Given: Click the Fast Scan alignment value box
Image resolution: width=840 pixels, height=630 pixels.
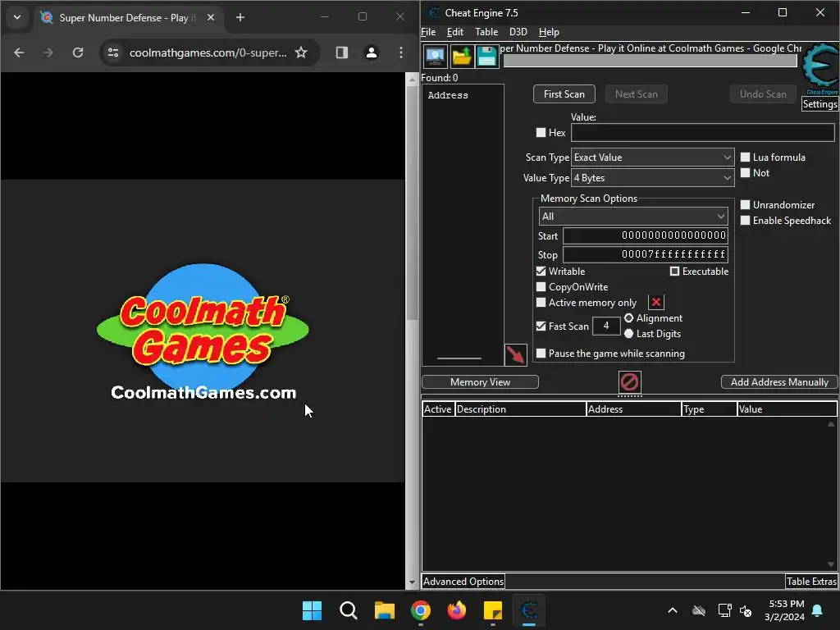Looking at the screenshot, I should 606,326.
